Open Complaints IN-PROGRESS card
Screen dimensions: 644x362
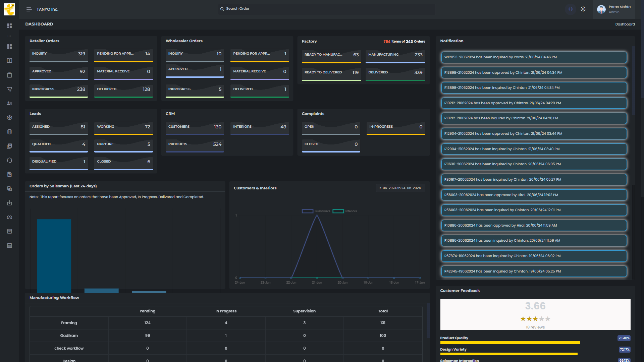pos(396,128)
